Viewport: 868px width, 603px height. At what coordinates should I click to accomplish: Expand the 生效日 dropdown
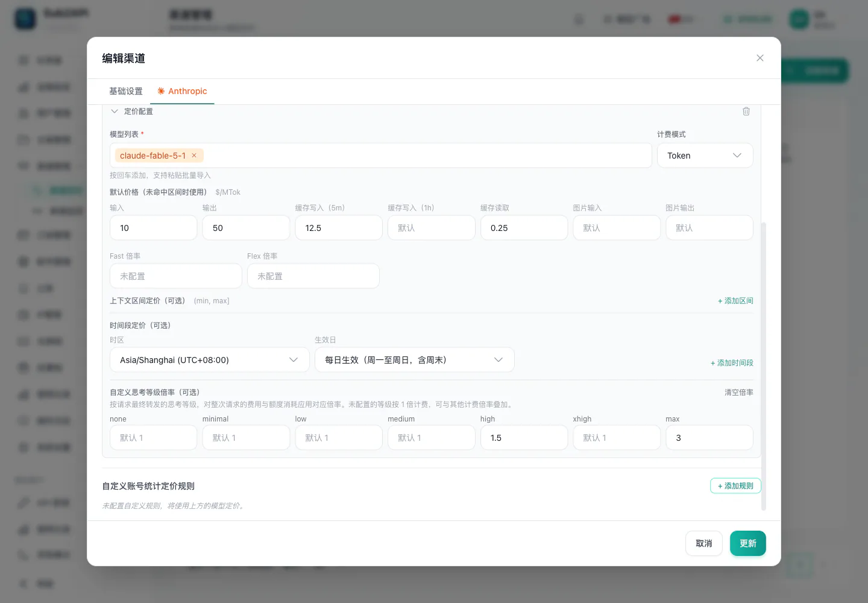(414, 360)
